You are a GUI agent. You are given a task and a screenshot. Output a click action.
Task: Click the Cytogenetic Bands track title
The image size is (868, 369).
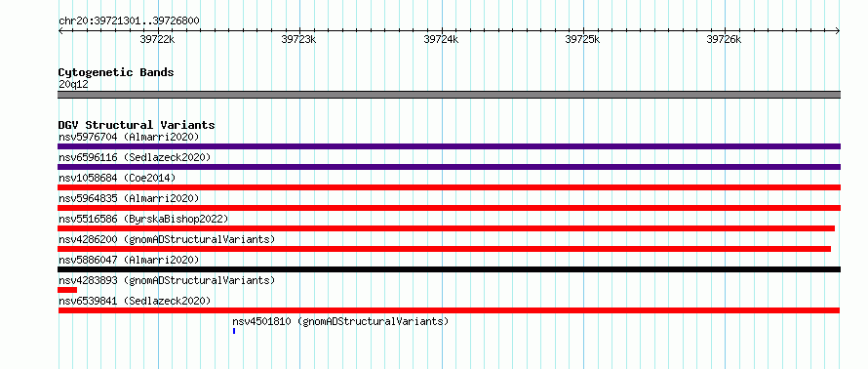(116, 72)
